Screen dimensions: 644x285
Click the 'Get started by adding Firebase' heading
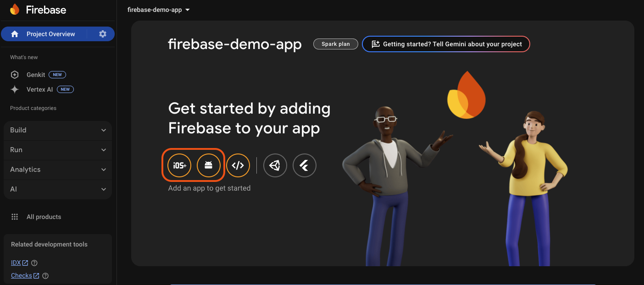[x=249, y=118]
